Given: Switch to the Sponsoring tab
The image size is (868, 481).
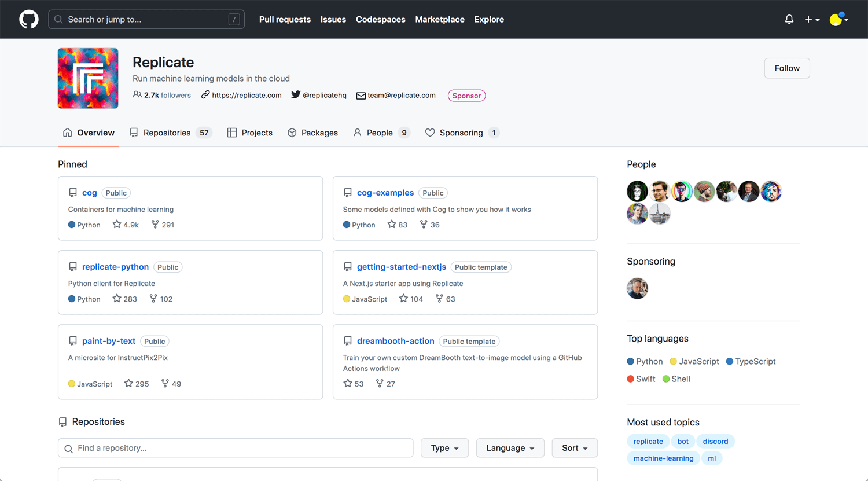Looking at the screenshot, I should point(462,133).
